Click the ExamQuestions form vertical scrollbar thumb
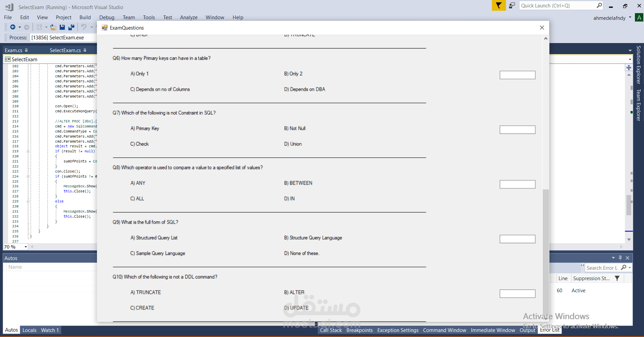The height and width of the screenshot is (337, 644). tap(546, 252)
